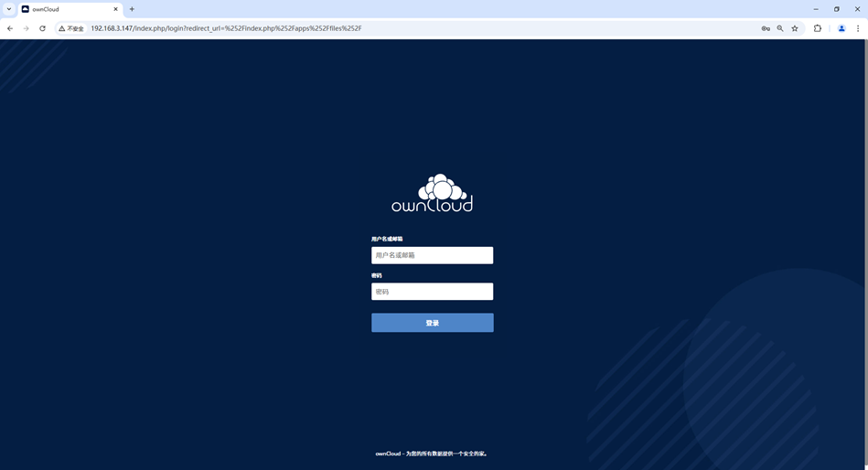Viewport: 868px width, 470px height.
Task: Click the ownCloud footer slogan text
Action: (432, 454)
